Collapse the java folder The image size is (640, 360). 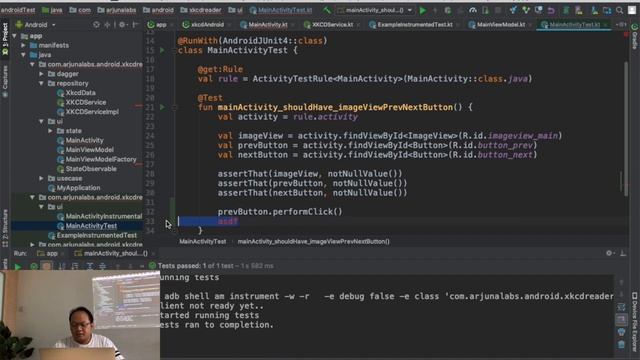(x=24, y=55)
